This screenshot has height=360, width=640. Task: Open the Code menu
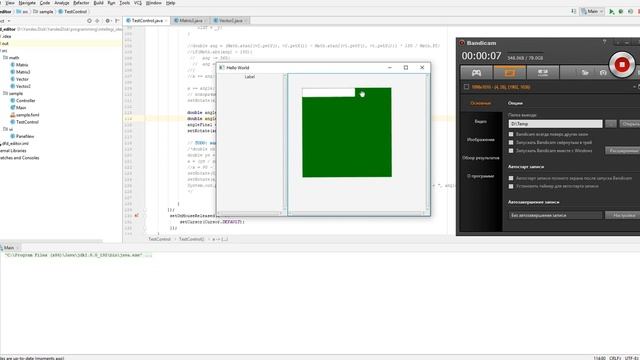pos(45,3)
